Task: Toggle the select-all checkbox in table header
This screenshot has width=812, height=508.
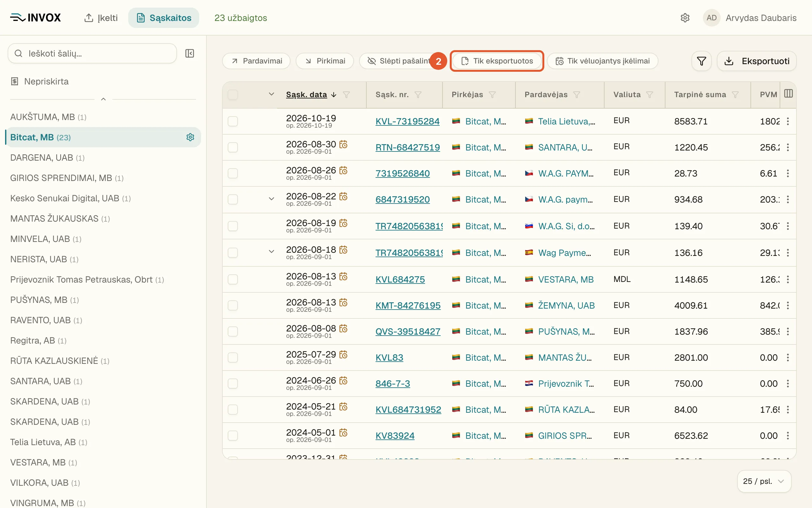Action: 233,95
